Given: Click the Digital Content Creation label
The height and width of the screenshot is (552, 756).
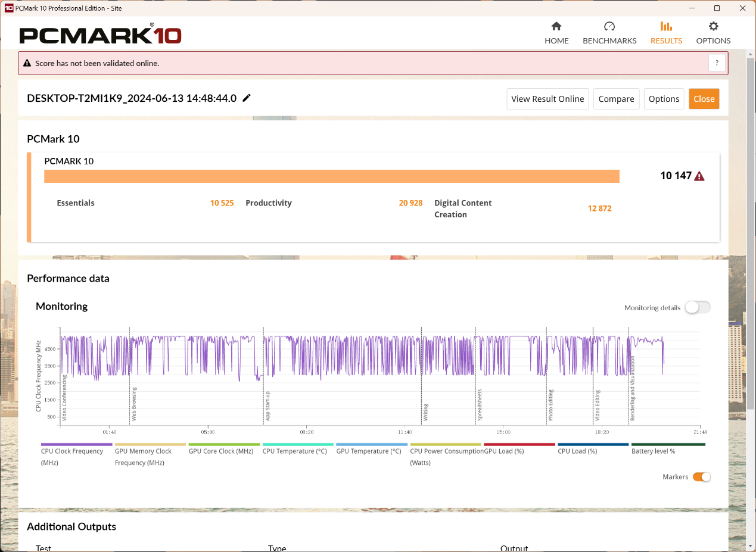Looking at the screenshot, I should [463, 209].
